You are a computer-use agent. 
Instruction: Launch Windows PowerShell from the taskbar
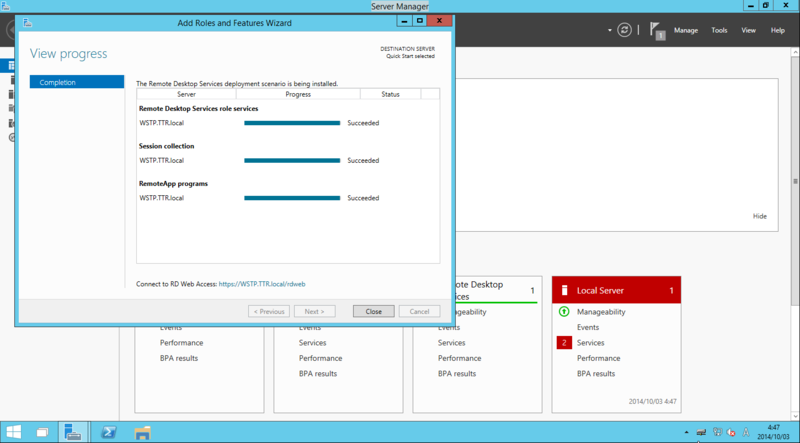point(108,432)
